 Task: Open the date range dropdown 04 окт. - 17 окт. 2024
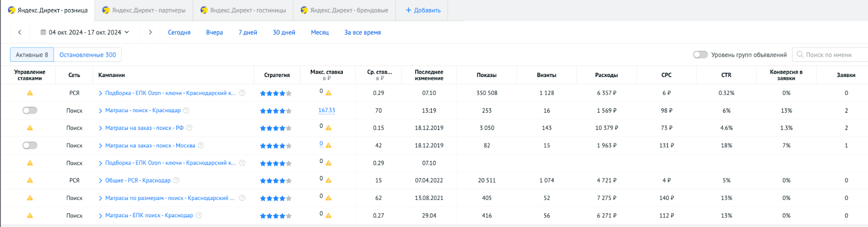tap(86, 33)
